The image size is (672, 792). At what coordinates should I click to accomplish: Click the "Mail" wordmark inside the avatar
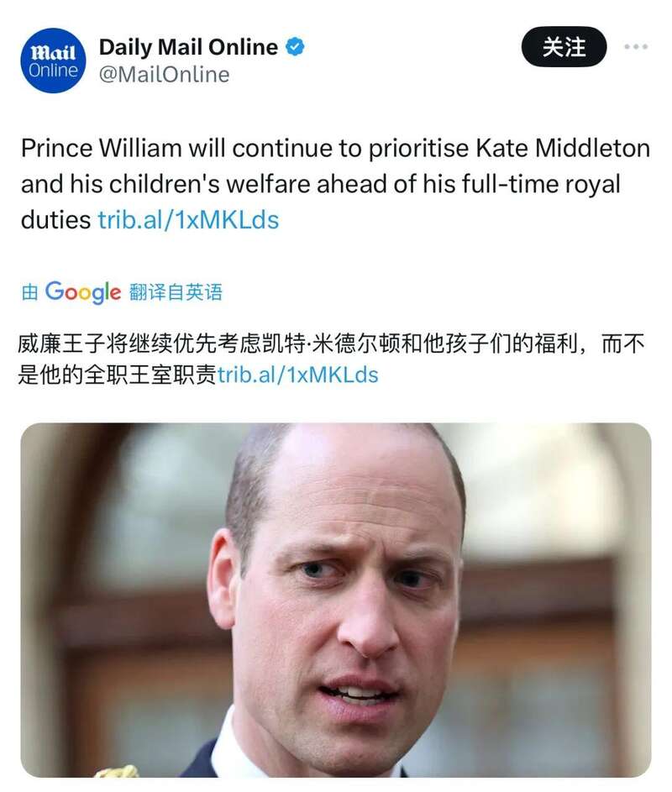tap(53, 52)
